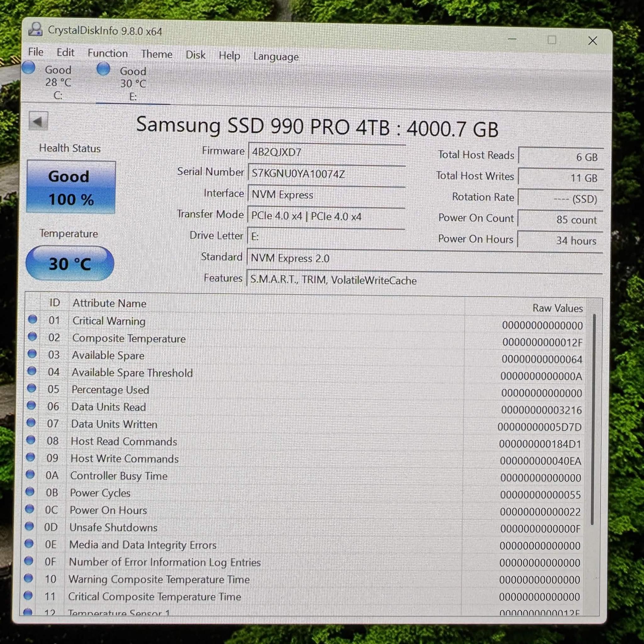Click the status dot for Controller Busy Time
Image resolution: width=644 pixels, height=644 pixels.
click(30, 474)
